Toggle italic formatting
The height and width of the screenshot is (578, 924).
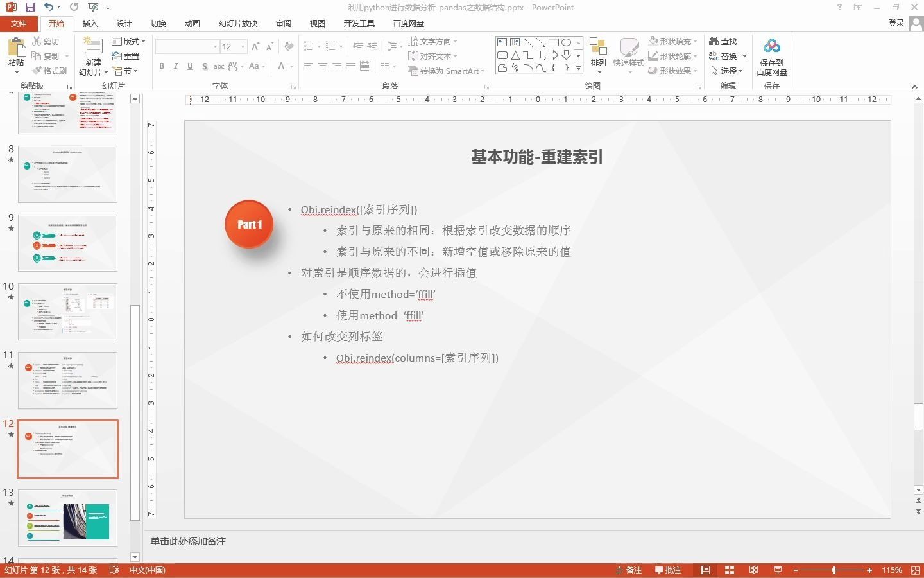176,66
